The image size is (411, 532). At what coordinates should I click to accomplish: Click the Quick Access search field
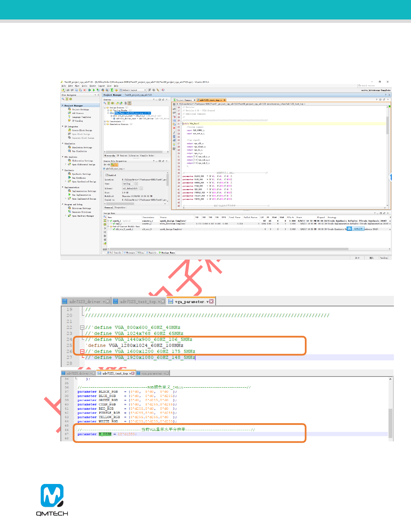374,86
